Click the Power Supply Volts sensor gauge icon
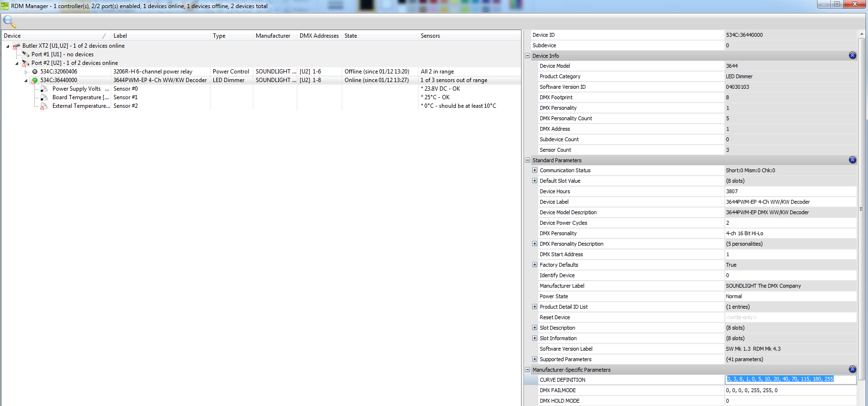Viewport: 868px width, 406px height. coord(44,89)
